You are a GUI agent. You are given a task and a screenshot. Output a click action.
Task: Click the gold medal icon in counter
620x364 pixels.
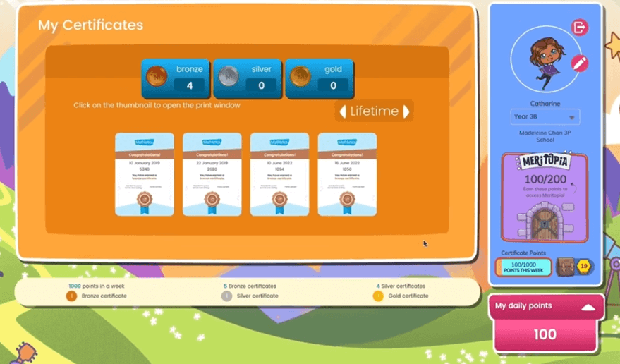point(300,76)
